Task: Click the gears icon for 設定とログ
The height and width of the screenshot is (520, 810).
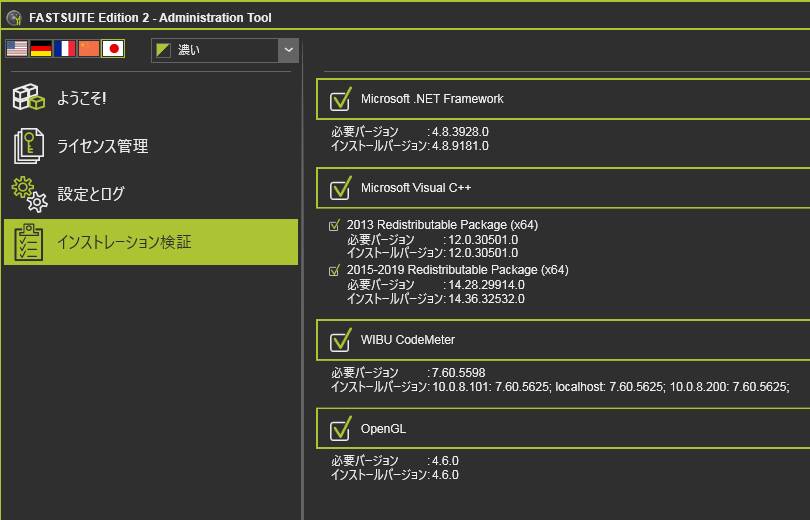Action: coord(29,194)
